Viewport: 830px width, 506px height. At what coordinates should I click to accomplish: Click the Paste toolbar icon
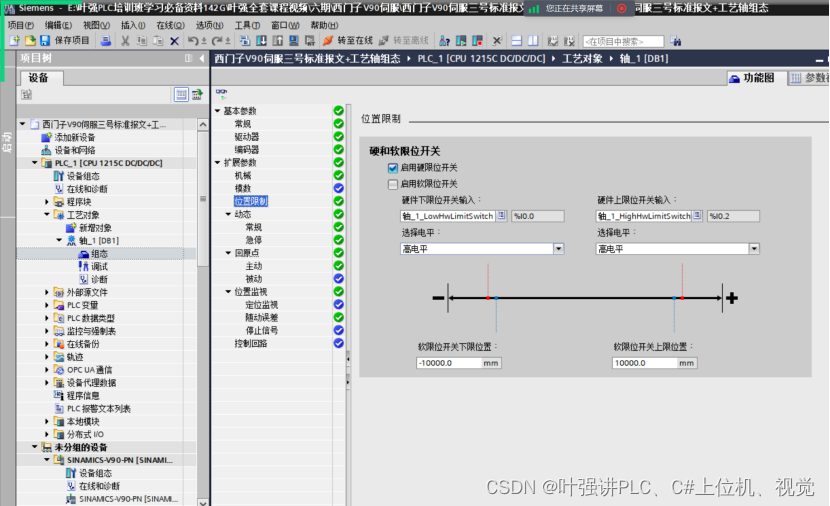point(158,41)
